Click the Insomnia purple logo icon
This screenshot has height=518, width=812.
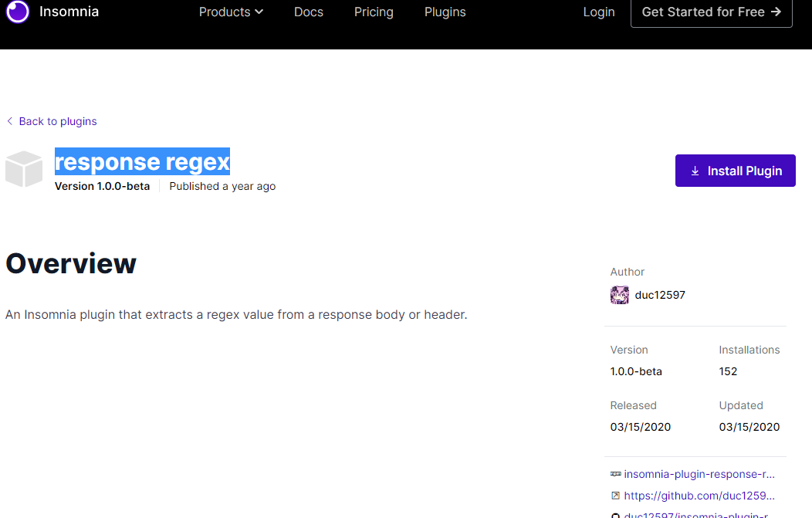[18, 12]
